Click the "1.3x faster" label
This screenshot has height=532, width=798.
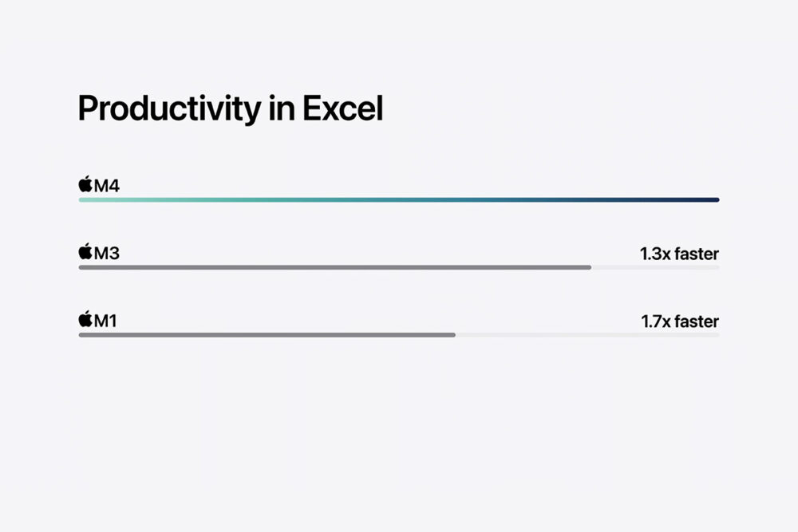tap(679, 254)
